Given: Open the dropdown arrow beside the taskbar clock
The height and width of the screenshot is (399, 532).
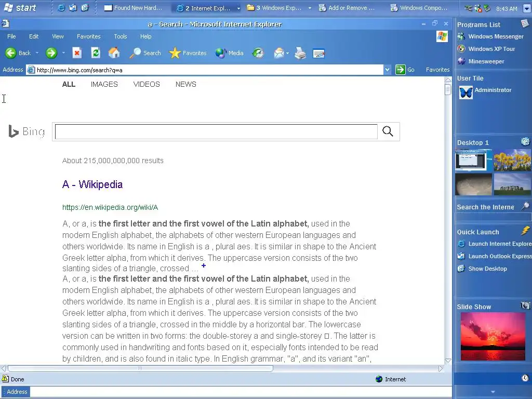Looking at the screenshot, I should (x=527, y=8).
